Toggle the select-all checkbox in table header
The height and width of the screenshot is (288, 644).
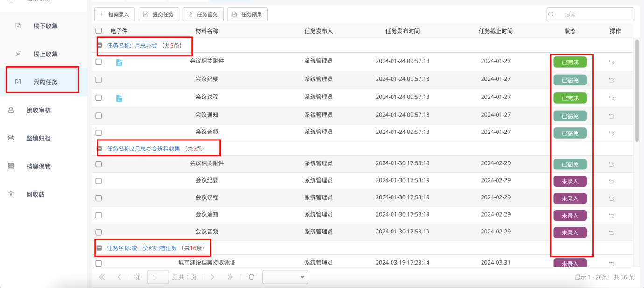tap(98, 31)
